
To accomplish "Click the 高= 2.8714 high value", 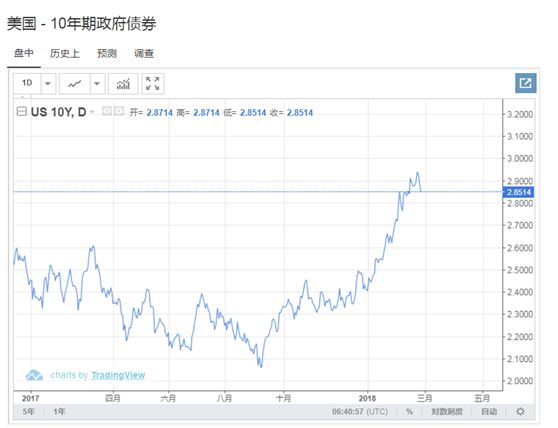I will point(198,113).
